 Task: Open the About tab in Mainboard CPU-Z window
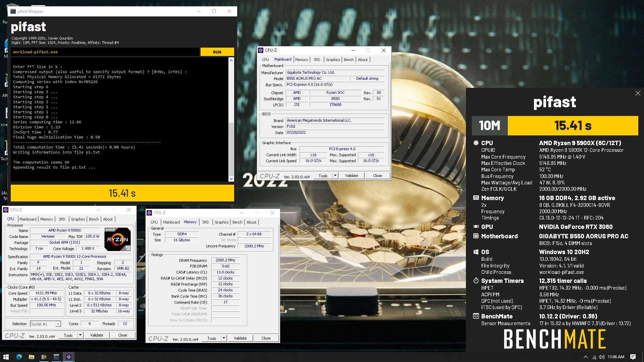click(x=363, y=60)
